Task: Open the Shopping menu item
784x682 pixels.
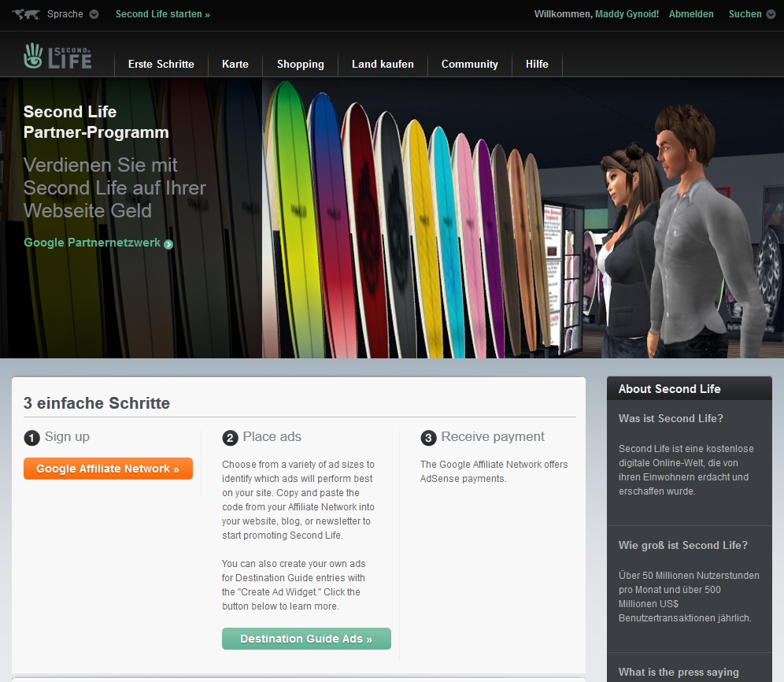Action: (301, 64)
